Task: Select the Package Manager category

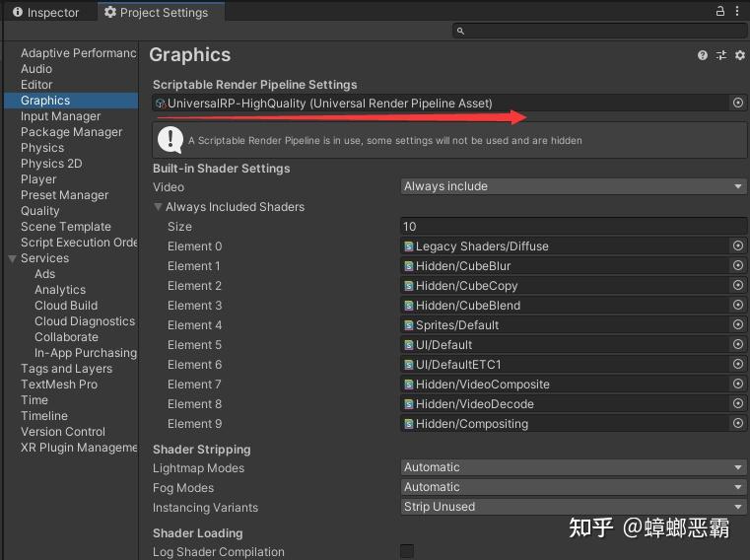Action: (71, 132)
